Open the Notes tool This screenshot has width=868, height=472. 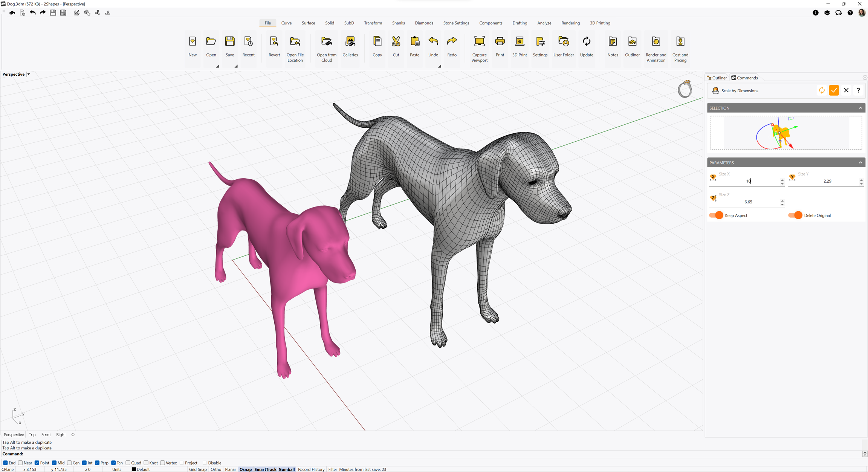[x=613, y=42]
